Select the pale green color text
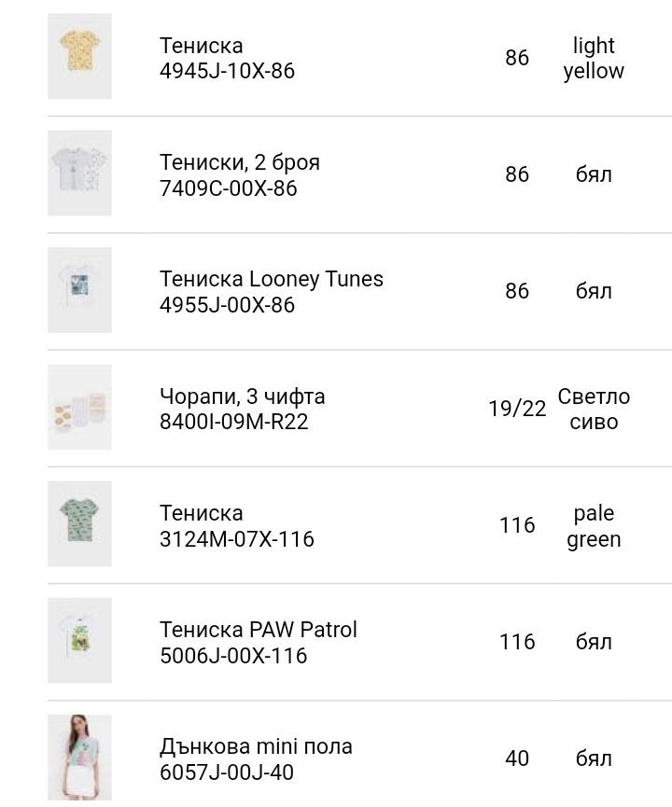 tap(594, 526)
